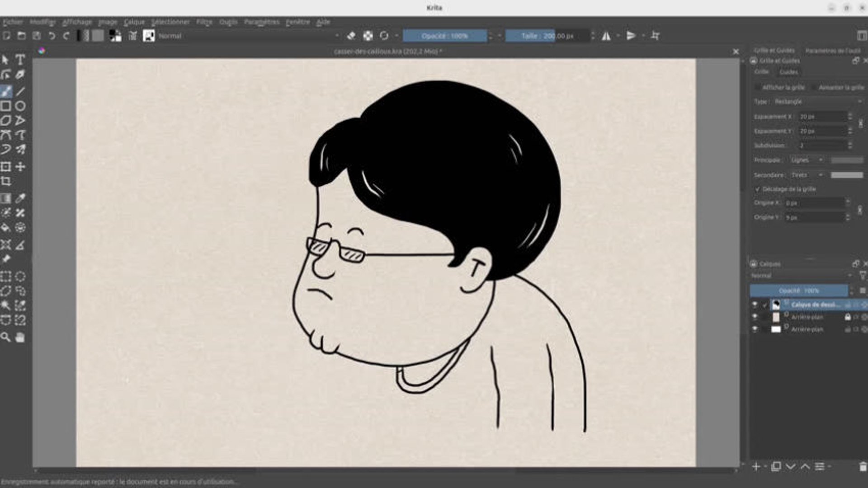The width and height of the screenshot is (868, 488).
Task: Adjust the brush Opacité slider in toolbar
Action: pos(445,36)
